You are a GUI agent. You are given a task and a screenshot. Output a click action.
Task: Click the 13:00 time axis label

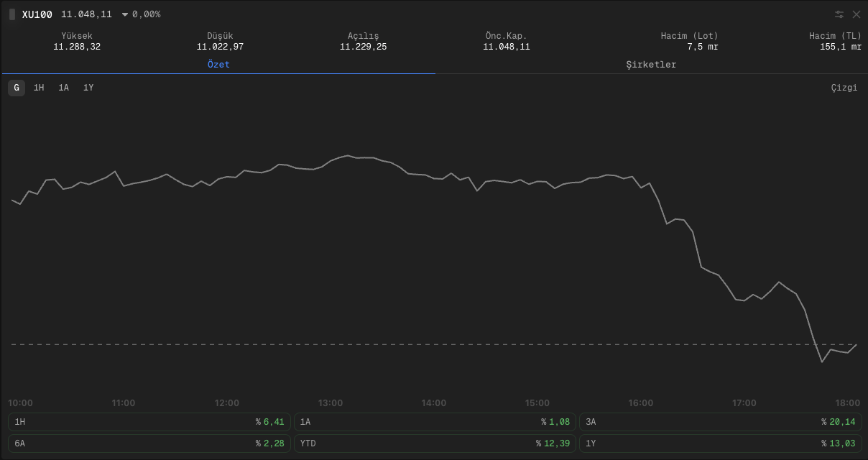[x=331, y=402]
